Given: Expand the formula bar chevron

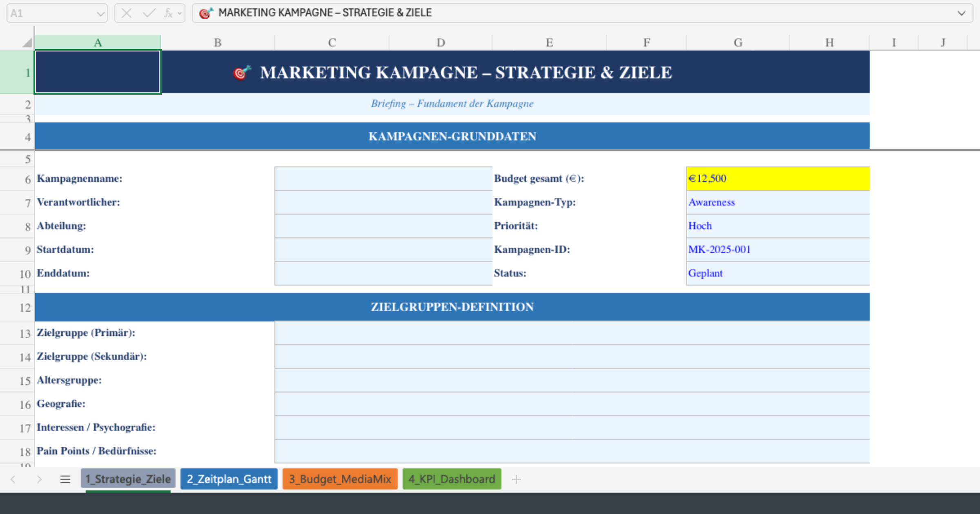Looking at the screenshot, I should pos(961,13).
